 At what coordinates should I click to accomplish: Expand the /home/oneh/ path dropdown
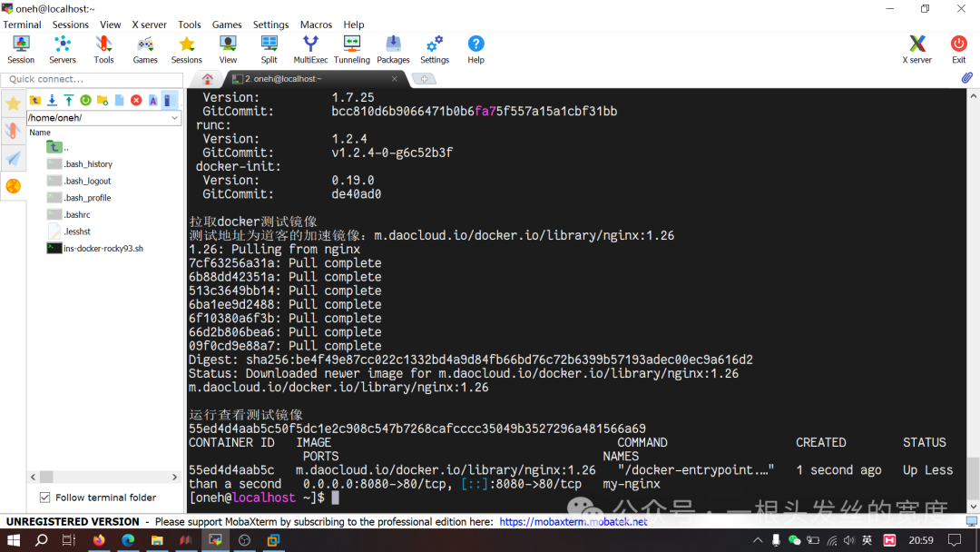(174, 117)
